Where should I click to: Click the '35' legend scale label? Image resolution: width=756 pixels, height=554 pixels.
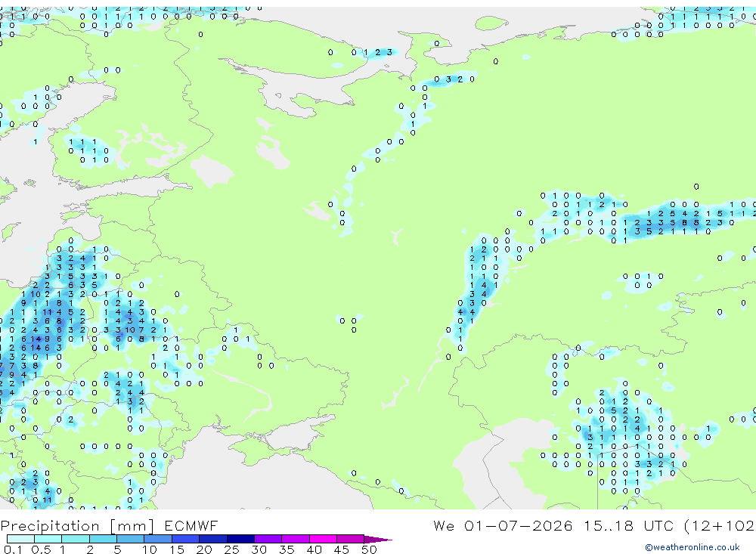click(287, 549)
